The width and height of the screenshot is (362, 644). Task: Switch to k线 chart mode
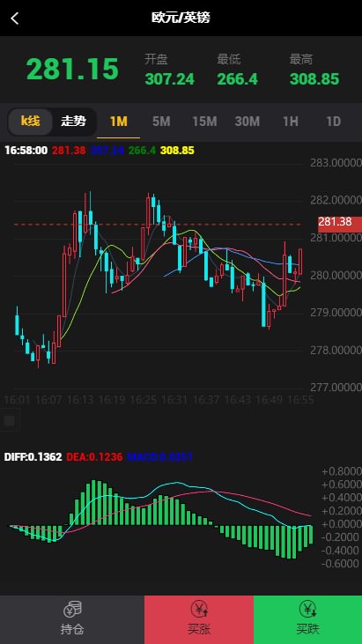click(30, 122)
